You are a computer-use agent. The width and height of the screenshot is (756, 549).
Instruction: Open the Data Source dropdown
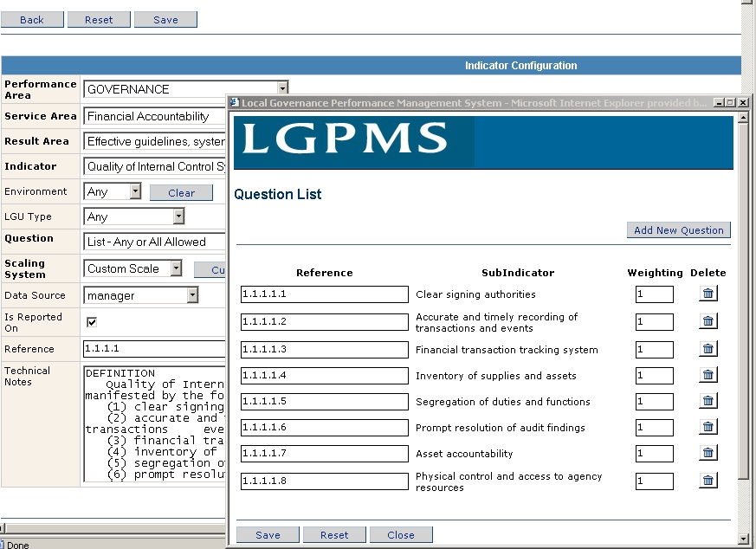click(x=192, y=295)
